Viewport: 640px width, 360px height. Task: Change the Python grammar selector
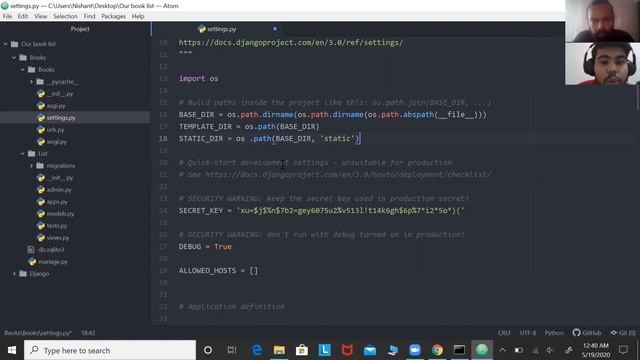pyautogui.click(x=554, y=333)
